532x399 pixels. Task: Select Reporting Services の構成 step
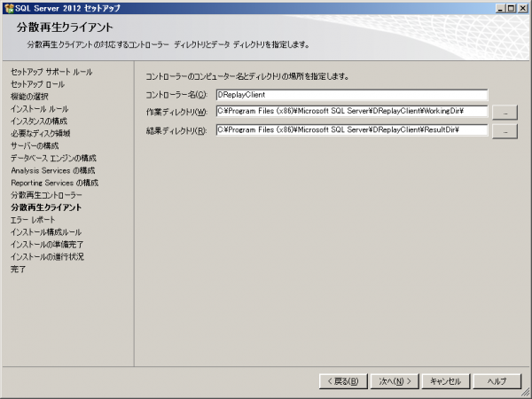[x=54, y=183]
